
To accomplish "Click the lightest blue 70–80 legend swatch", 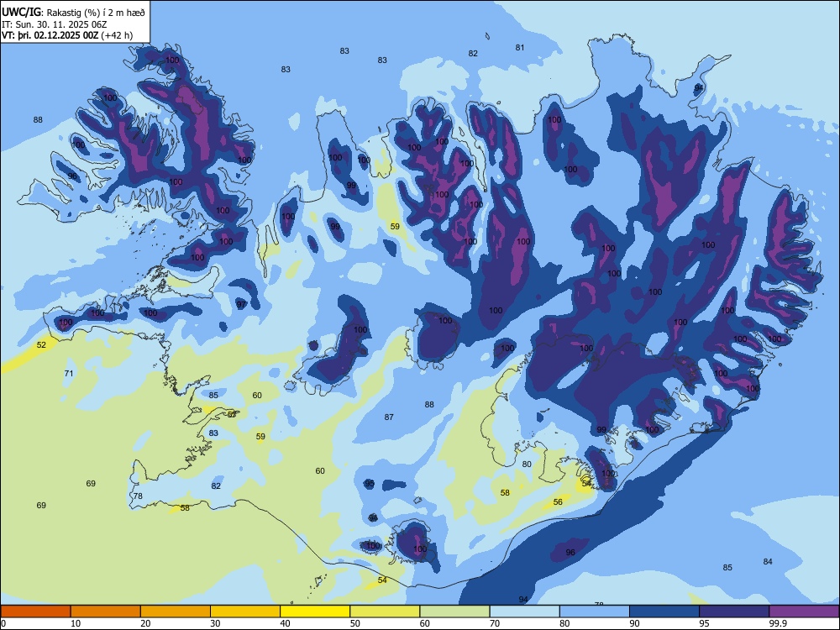I will pyautogui.click(x=524, y=612).
